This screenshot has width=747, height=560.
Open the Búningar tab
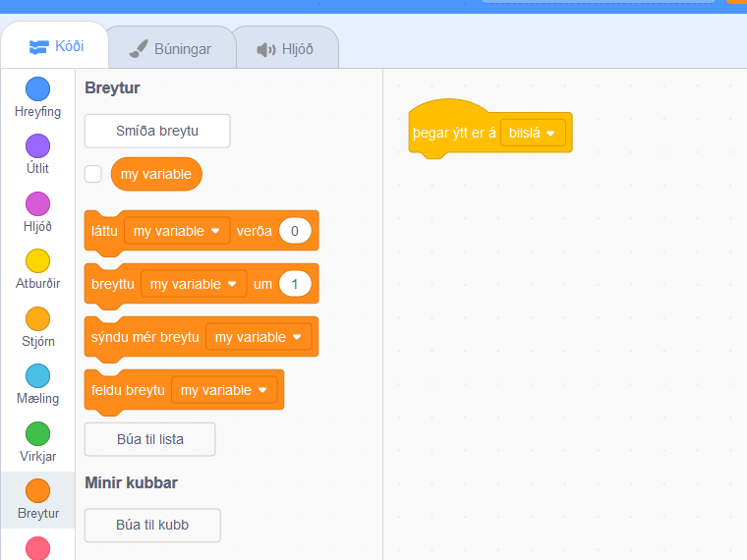tap(171, 48)
